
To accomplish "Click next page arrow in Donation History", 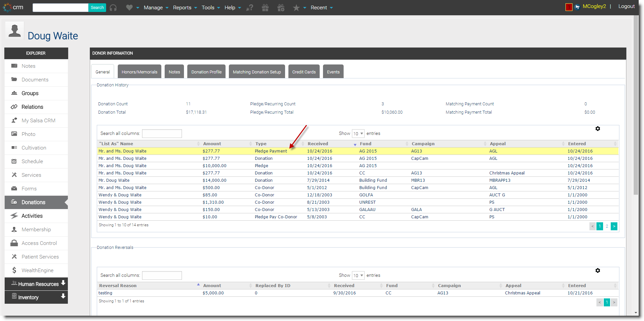I will pyautogui.click(x=614, y=226).
